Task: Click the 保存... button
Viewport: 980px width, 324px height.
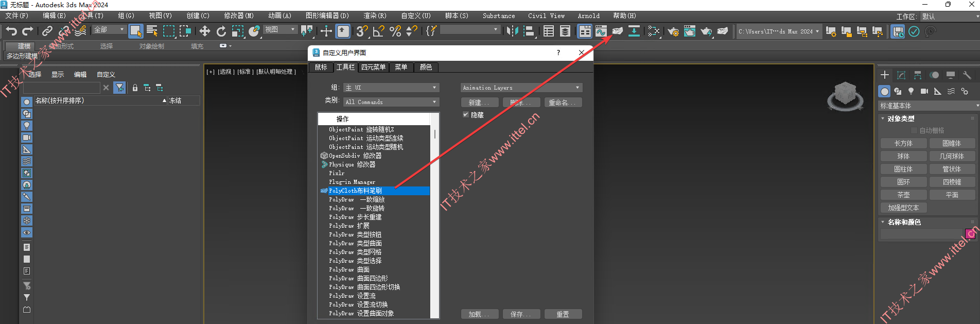Action: coord(521,314)
